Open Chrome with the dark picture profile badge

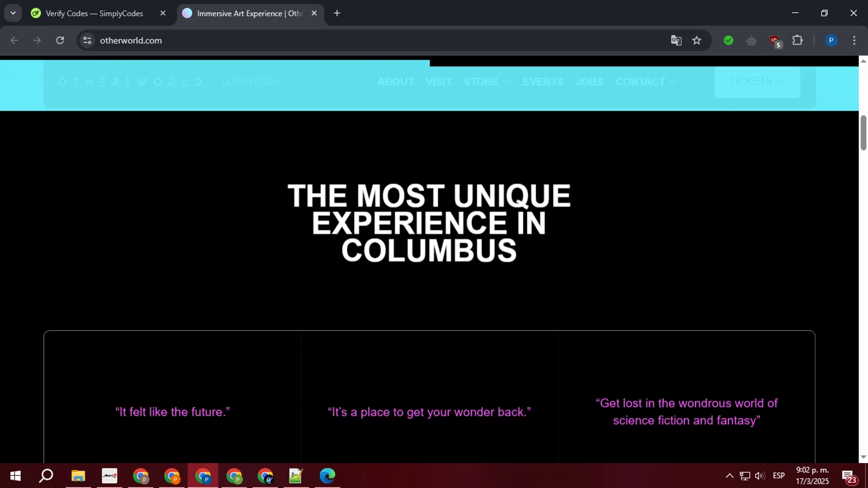tap(266, 476)
